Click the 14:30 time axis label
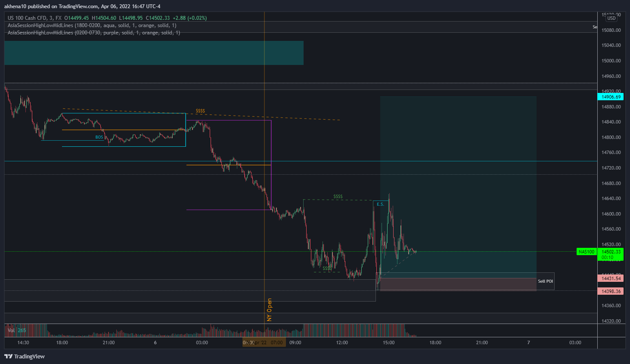The width and height of the screenshot is (630, 364). (23, 343)
